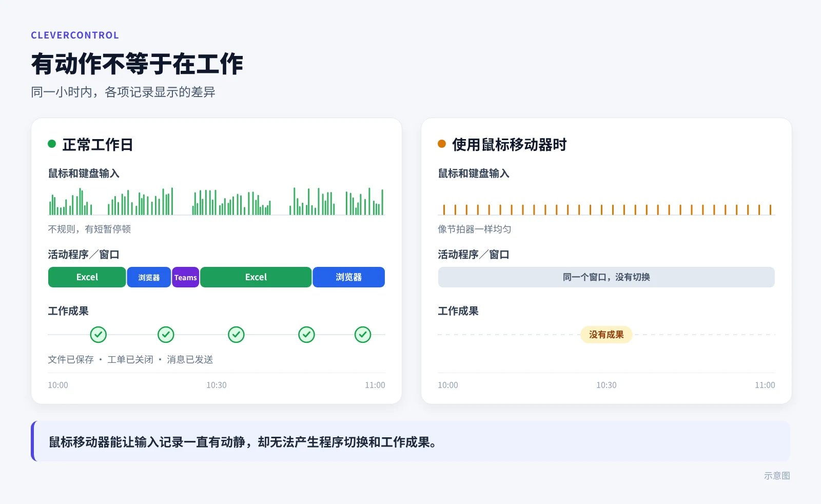This screenshot has height=504, width=821.
Task: Click the 正常工作日 card title
Action: 97,145
